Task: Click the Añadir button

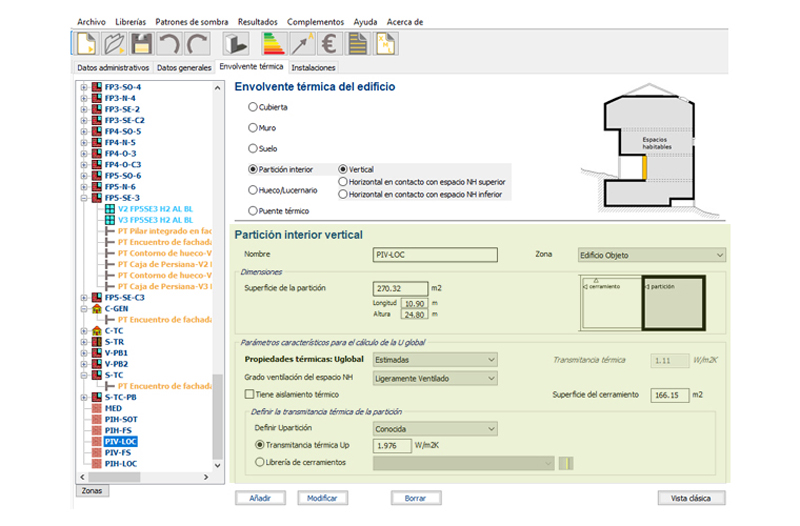Action: [260, 498]
